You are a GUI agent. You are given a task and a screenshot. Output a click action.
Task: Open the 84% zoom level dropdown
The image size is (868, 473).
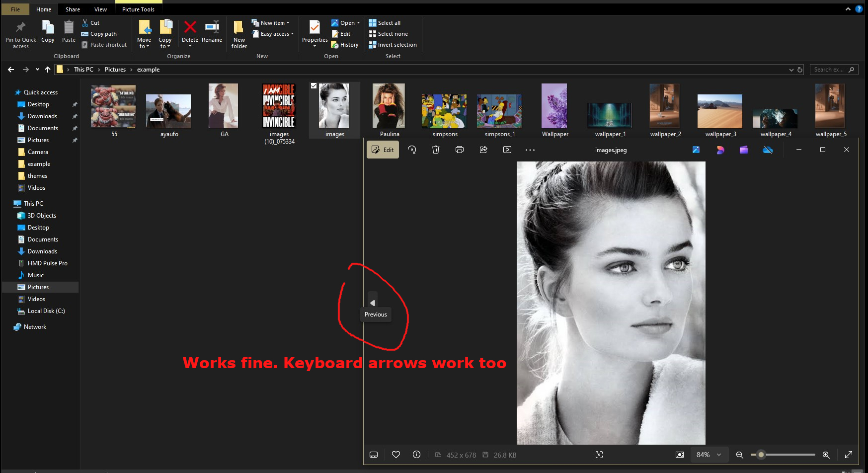click(x=710, y=455)
